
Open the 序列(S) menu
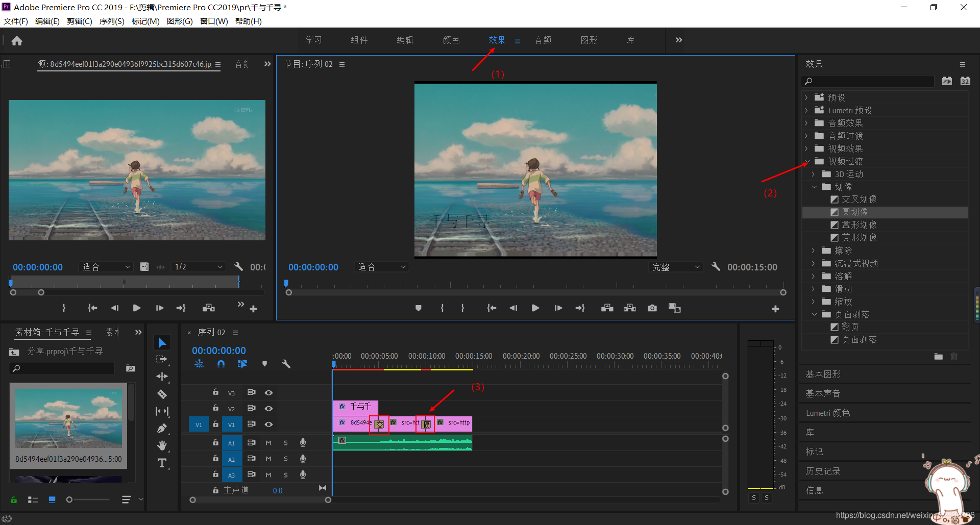(x=112, y=21)
